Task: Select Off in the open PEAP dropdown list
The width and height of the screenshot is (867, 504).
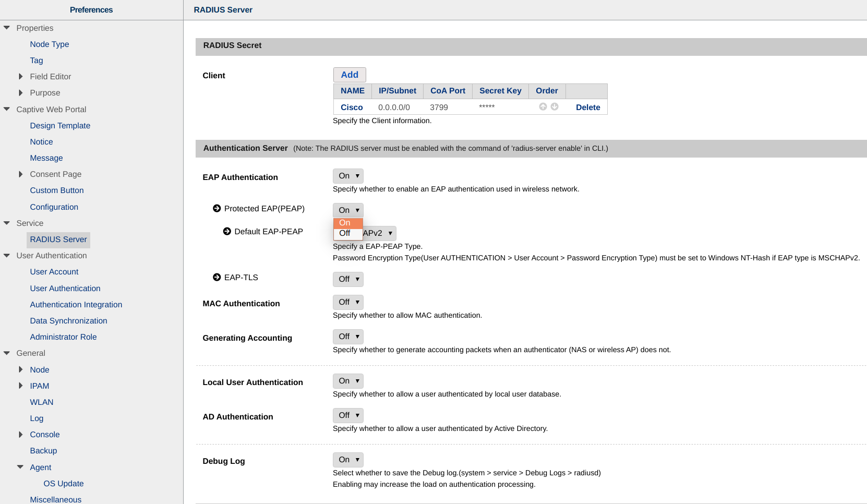Action: (345, 233)
